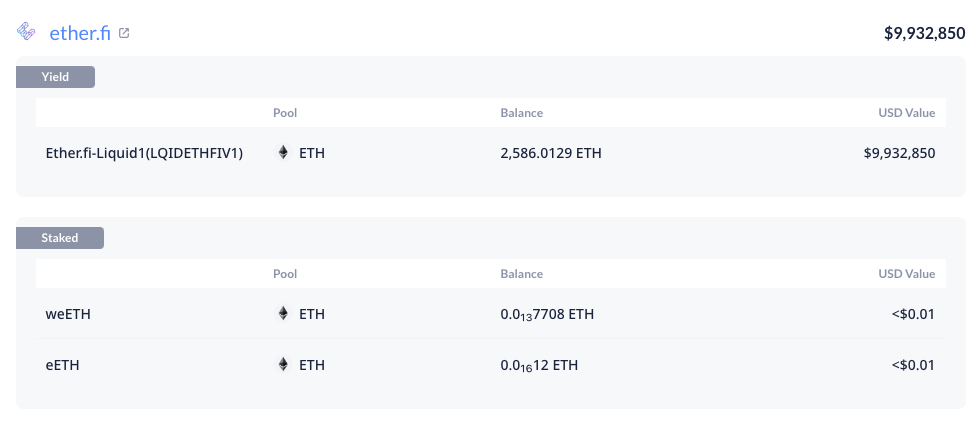
Task: Click ETH icon in weETH row
Action: [283, 314]
